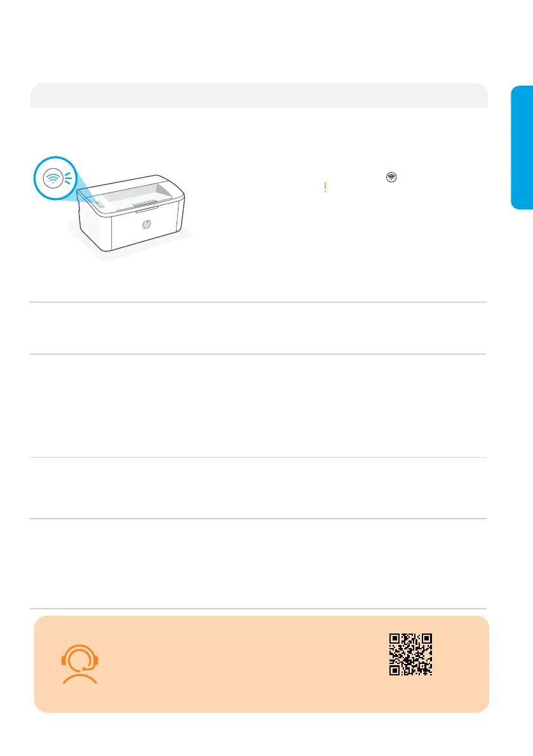Click the QR code in the support banner

point(410,654)
